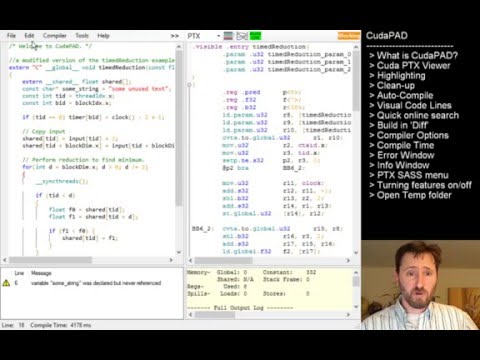
Task: Click '> Auto-Compile' in topics list
Action: point(401,95)
